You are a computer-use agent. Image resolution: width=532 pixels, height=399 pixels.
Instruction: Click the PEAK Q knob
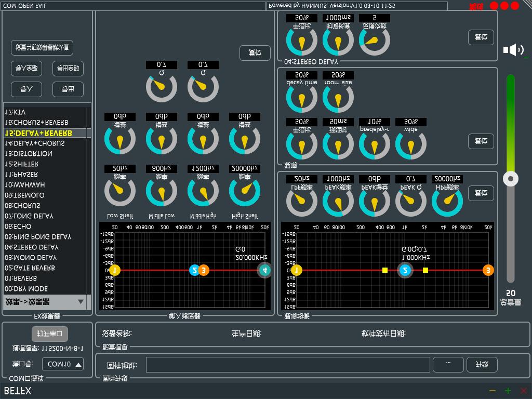point(410,201)
